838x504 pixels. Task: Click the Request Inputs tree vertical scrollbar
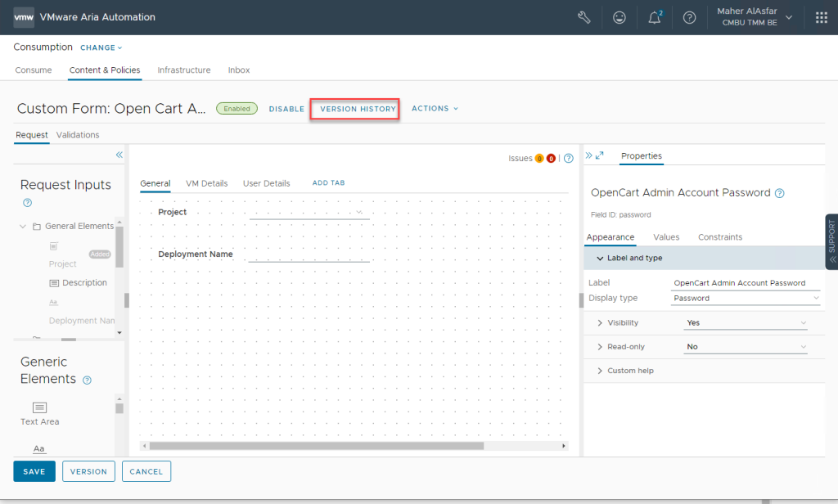tap(119, 247)
